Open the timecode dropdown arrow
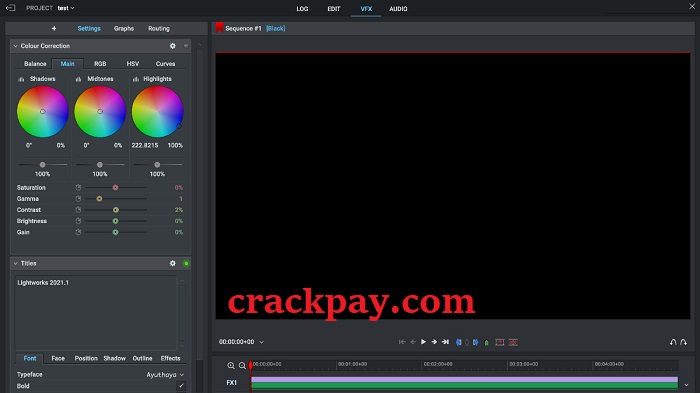The height and width of the screenshot is (393, 700). [x=262, y=342]
